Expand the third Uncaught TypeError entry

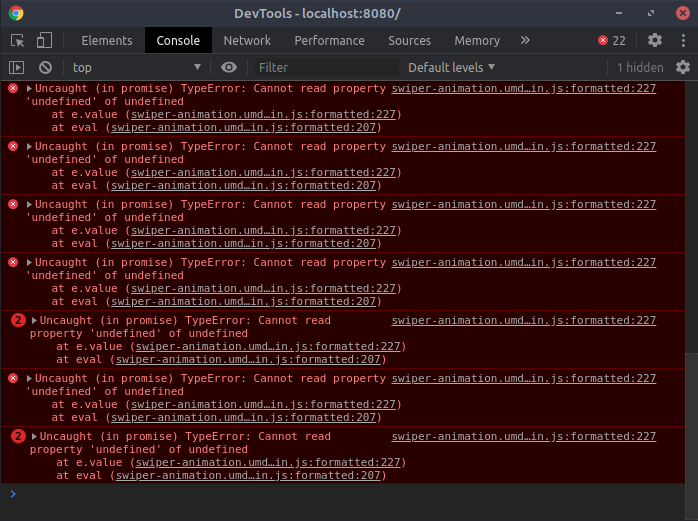pyautogui.click(x=29, y=204)
